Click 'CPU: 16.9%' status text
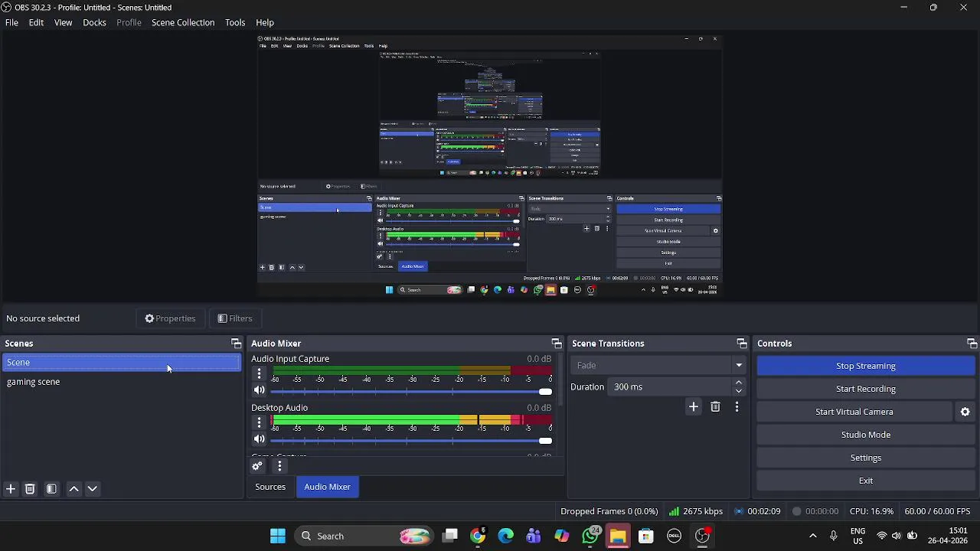The width and height of the screenshot is (980, 551). [x=871, y=511]
